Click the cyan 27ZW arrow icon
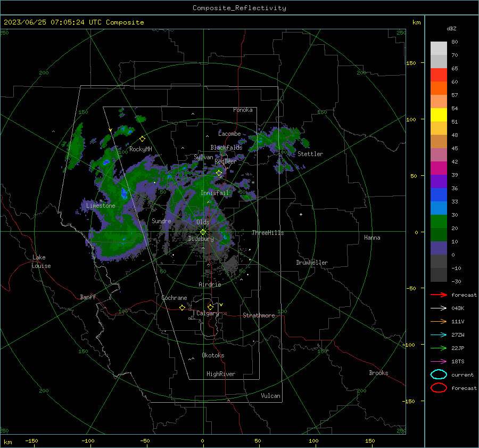Viewport: 479px width, 448px height. click(439, 335)
